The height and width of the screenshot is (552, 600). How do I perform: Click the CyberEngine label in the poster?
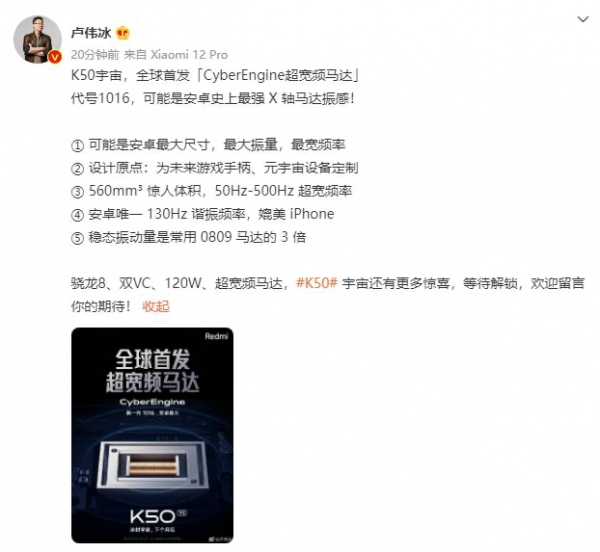[152, 402]
